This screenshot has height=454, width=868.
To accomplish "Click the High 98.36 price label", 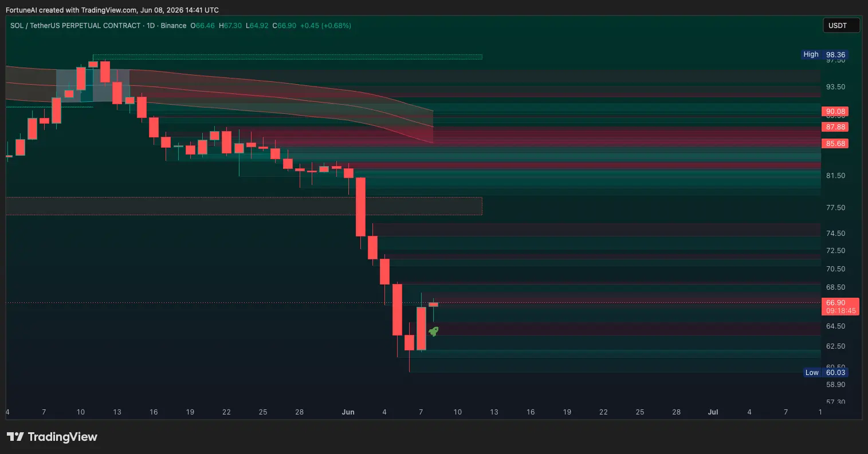I will 824,55.
